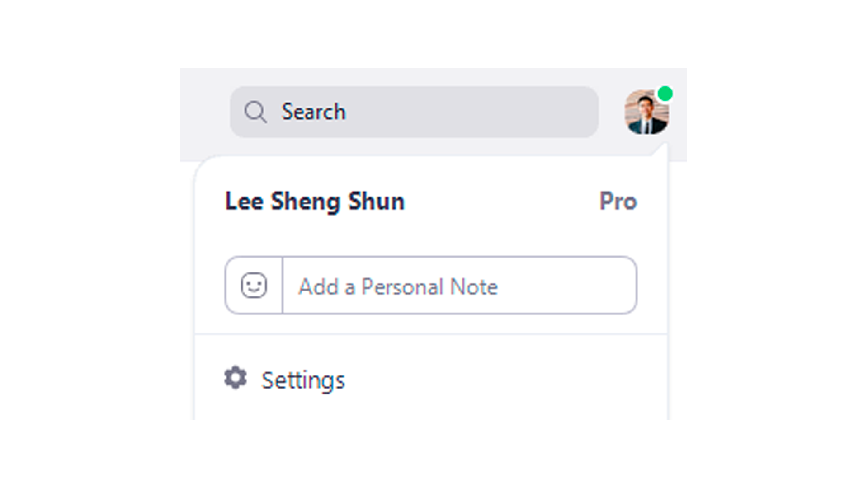Click the Settings gear icon
The width and height of the screenshot is (868, 488).
[236, 378]
